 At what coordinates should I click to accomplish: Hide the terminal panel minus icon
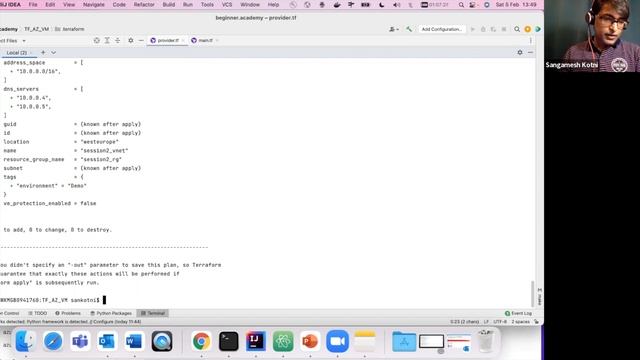(530, 53)
